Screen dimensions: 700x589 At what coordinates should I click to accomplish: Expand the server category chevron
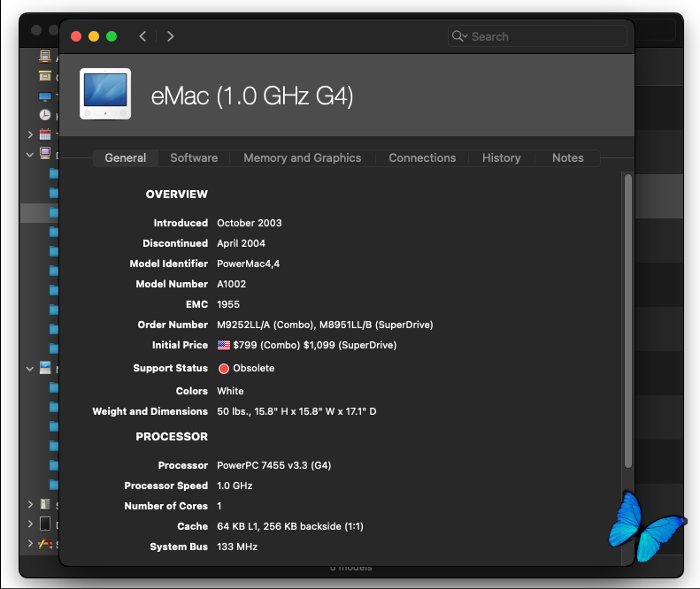(30, 504)
